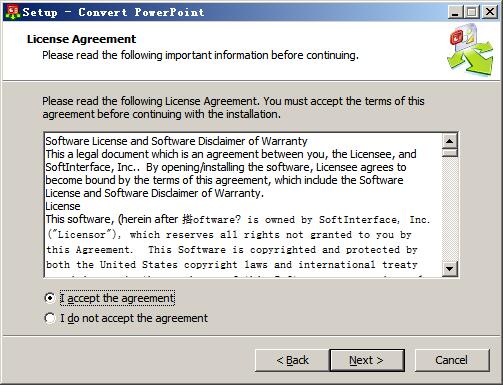Continue installation with the 'Next >' button

click(x=367, y=360)
